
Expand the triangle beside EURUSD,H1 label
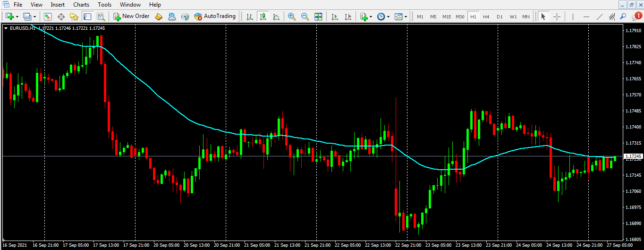(x=6, y=28)
